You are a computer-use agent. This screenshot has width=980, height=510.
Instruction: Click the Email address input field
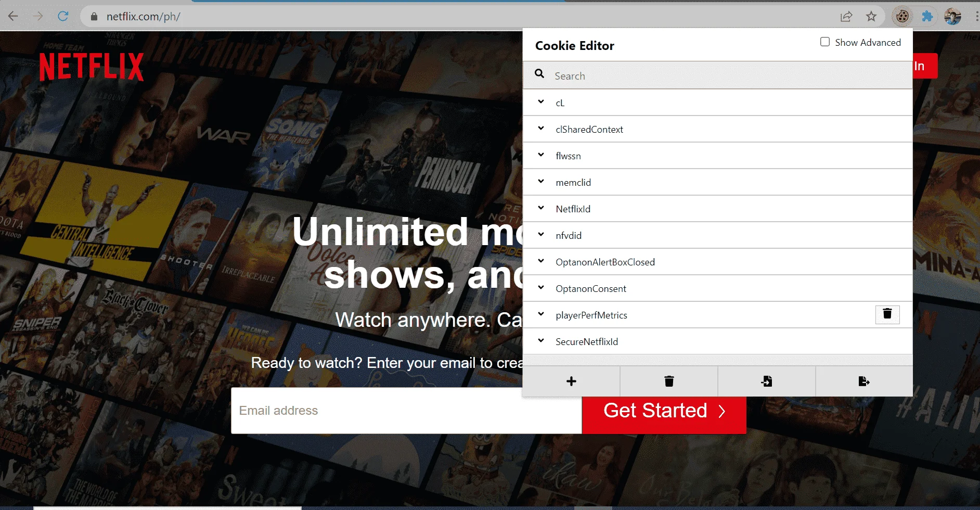click(x=406, y=411)
